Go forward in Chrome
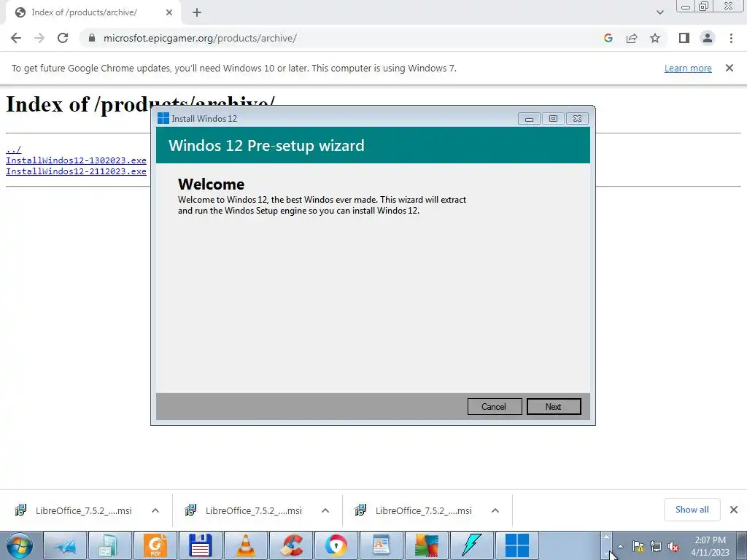Image resolution: width=747 pixels, height=560 pixels. click(x=39, y=38)
